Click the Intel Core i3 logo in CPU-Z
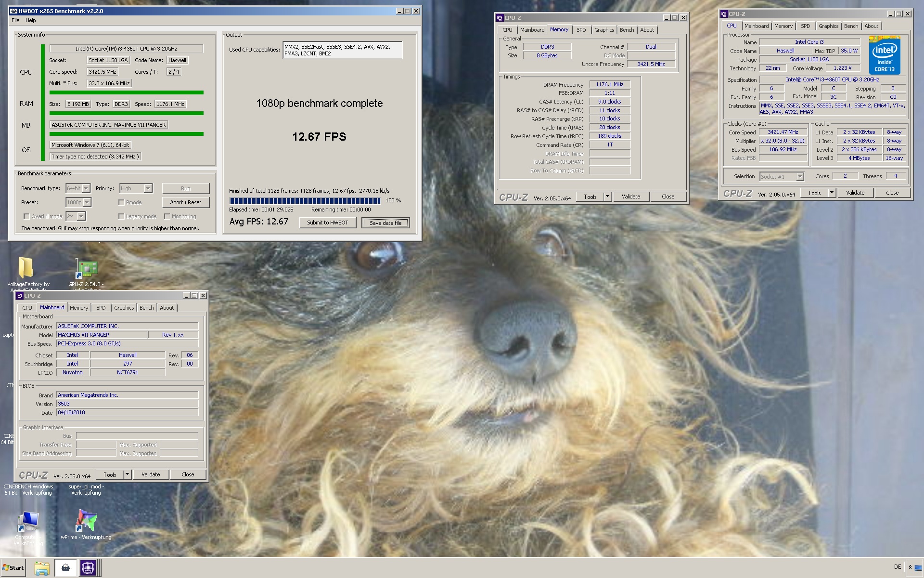Viewport: 924px width, 578px height. (x=885, y=55)
